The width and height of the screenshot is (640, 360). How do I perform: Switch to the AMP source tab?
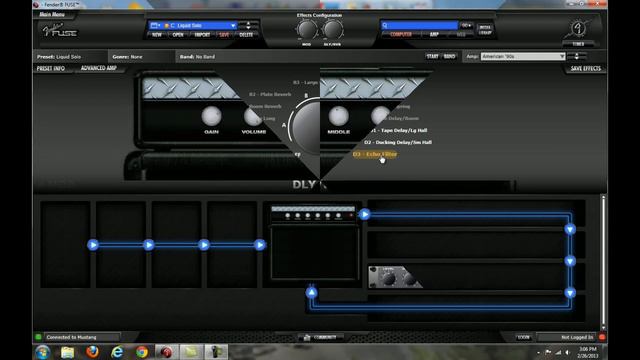(434, 35)
